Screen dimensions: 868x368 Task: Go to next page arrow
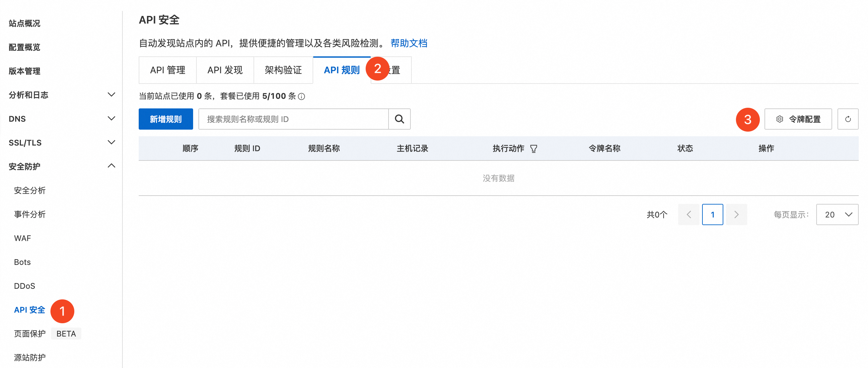tap(736, 215)
